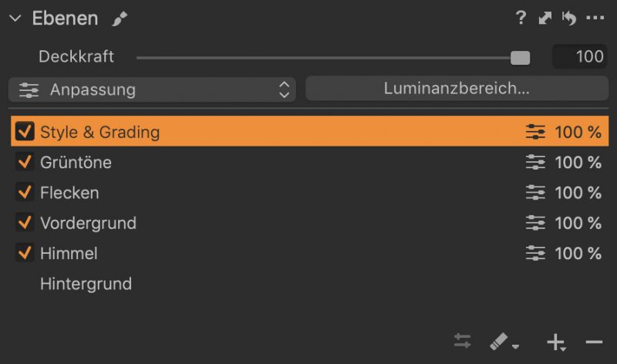Click the expand panel arrow icon

click(x=545, y=18)
